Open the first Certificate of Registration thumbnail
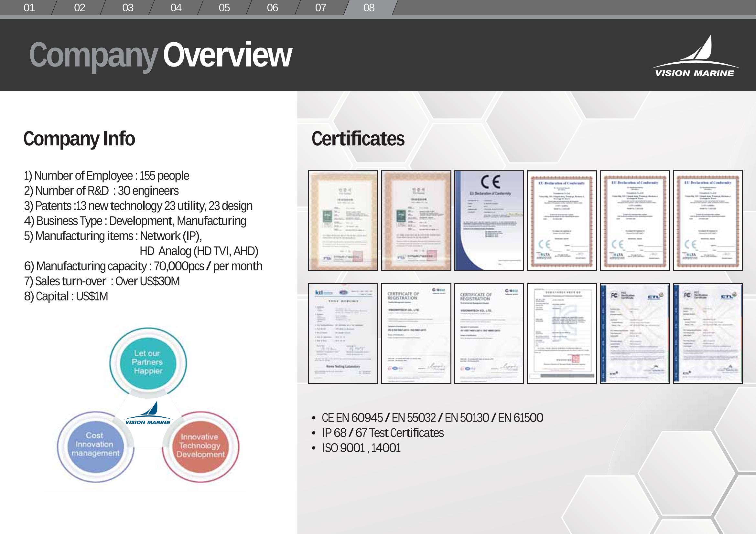756x534 pixels. coord(416,333)
